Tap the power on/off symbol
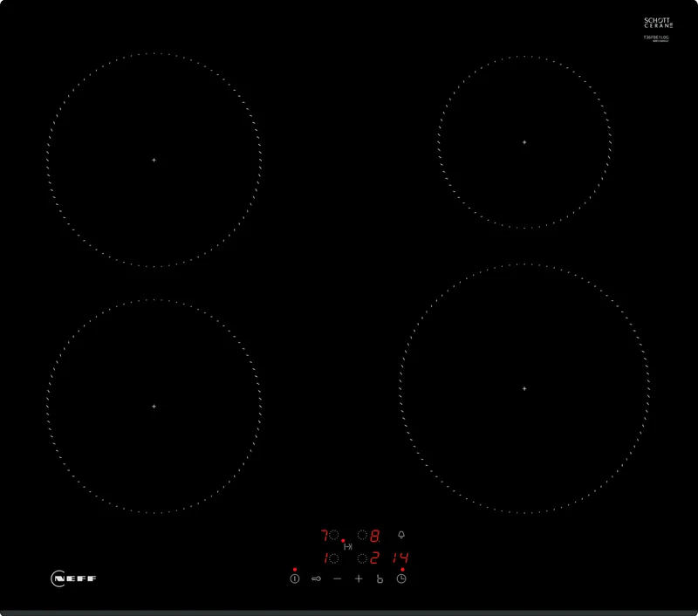The width and height of the screenshot is (698, 616). 295,579
